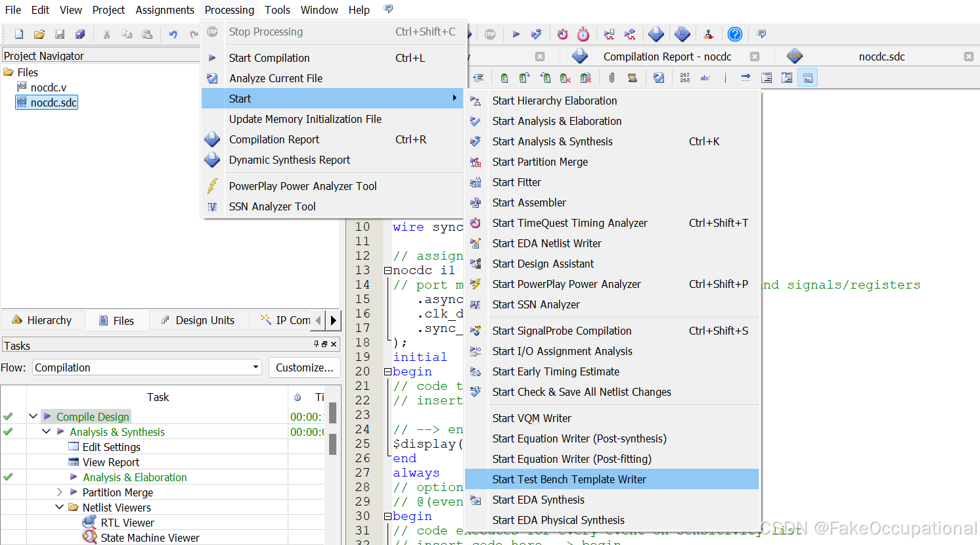Collapse code fold at line 20
The image size is (980, 545).
(388, 371)
